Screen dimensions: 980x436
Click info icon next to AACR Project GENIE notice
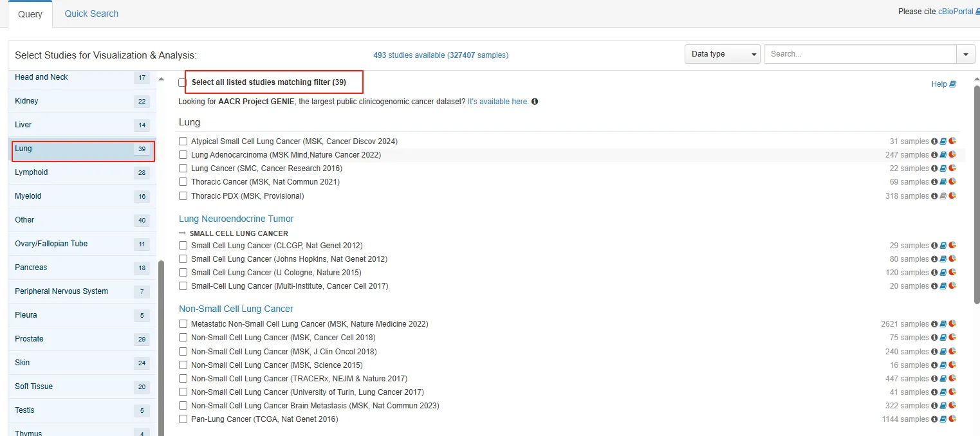tap(535, 102)
